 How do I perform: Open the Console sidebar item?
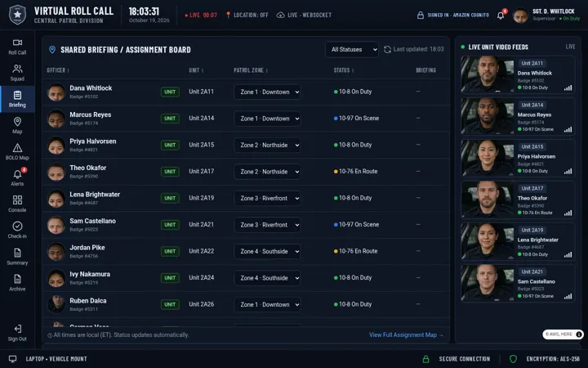tap(17, 204)
